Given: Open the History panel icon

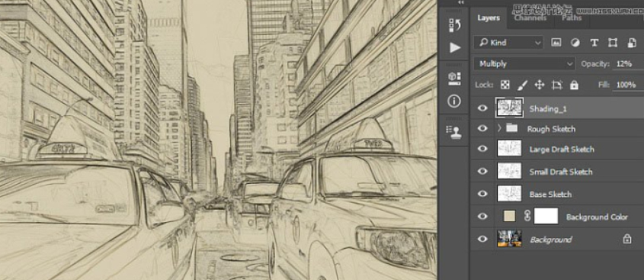Looking at the screenshot, I should coord(454,25).
